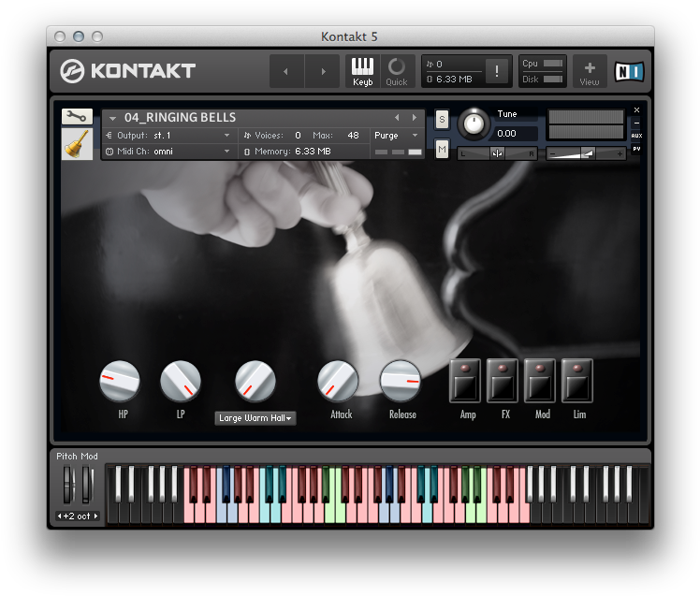Toggle the AUX sends button
The height and width of the screenshot is (596, 700).
(x=636, y=136)
